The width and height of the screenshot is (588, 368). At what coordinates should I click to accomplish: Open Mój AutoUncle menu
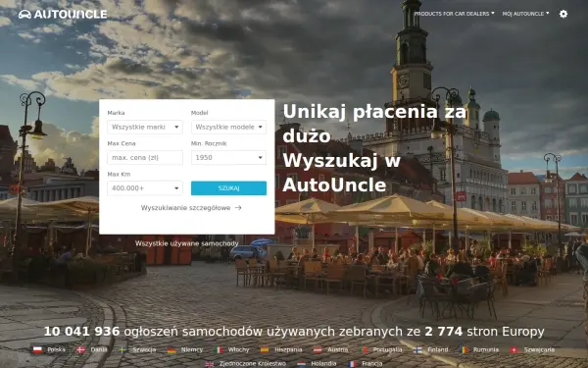525,14
